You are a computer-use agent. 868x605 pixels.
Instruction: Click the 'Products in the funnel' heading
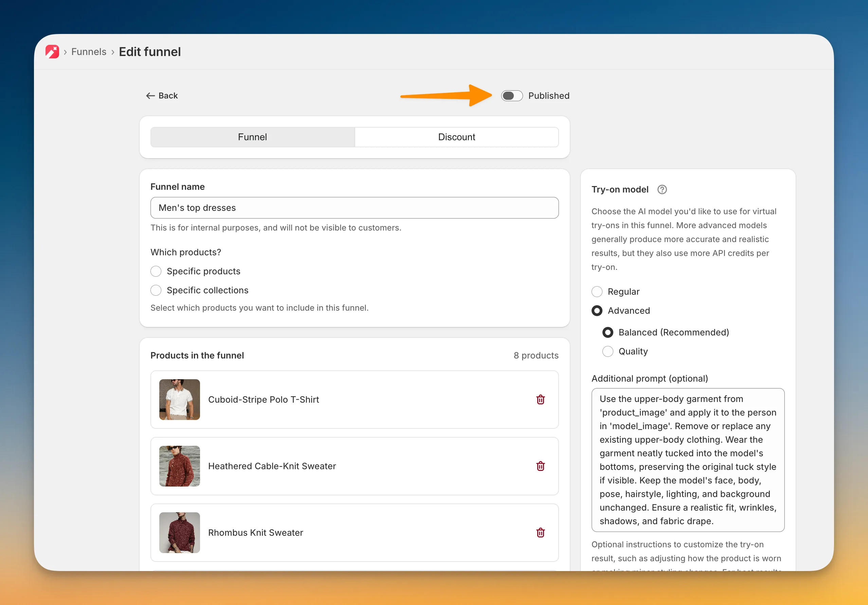(x=197, y=355)
